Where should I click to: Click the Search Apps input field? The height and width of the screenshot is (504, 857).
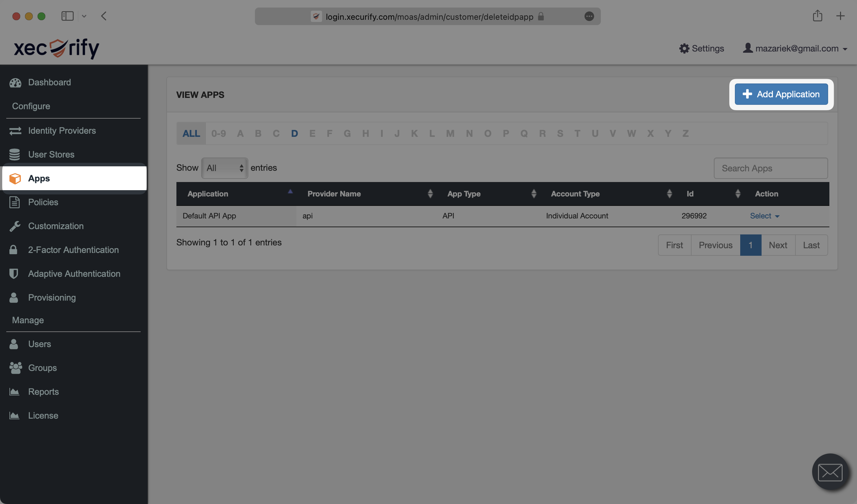[771, 168]
